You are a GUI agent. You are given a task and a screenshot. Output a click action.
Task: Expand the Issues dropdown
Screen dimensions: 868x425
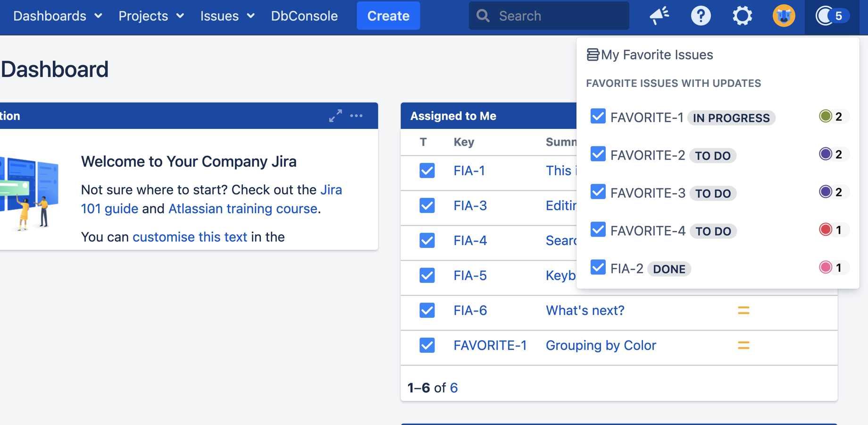click(x=227, y=16)
